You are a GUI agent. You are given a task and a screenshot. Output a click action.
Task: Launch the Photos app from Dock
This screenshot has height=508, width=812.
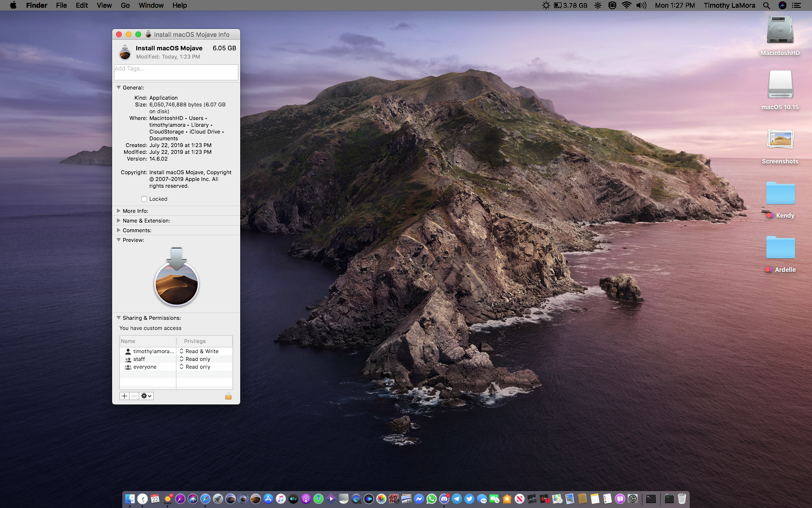pyautogui.click(x=381, y=499)
